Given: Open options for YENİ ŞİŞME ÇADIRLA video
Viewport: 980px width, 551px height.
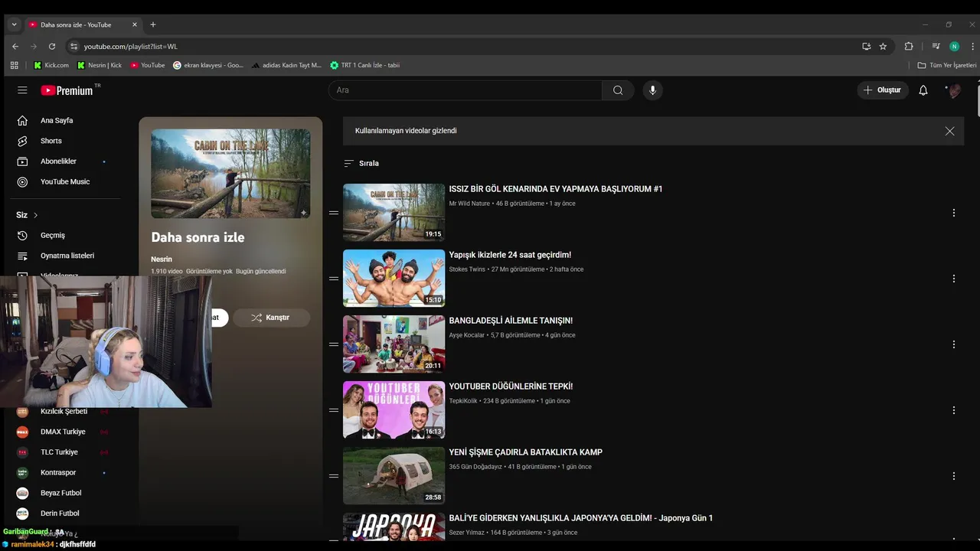Looking at the screenshot, I should tap(954, 476).
